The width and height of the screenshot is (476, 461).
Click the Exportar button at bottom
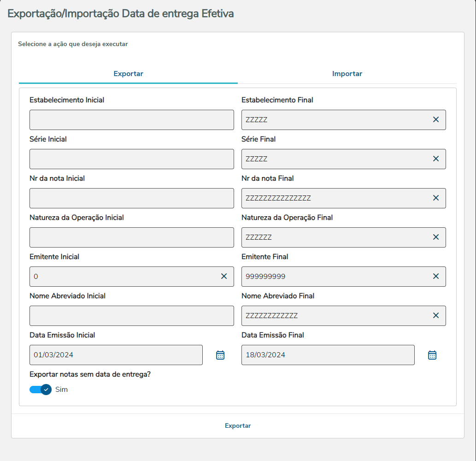pos(238,426)
